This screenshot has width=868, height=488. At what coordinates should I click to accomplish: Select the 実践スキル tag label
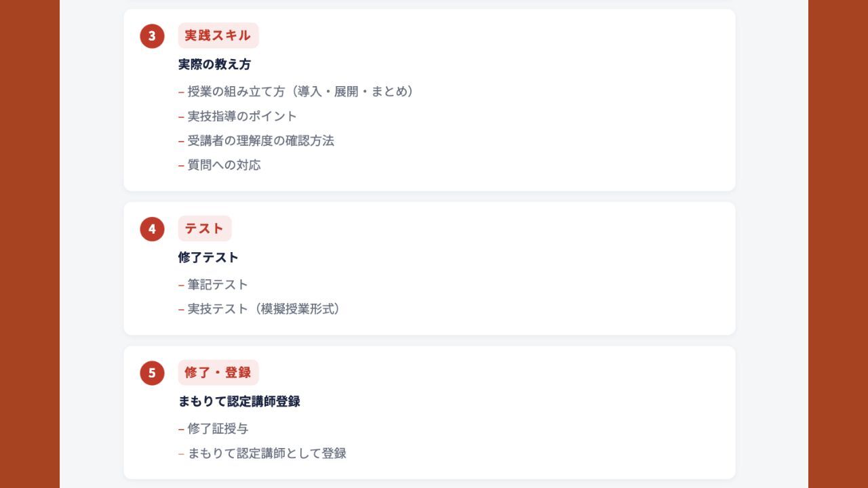[x=218, y=36]
